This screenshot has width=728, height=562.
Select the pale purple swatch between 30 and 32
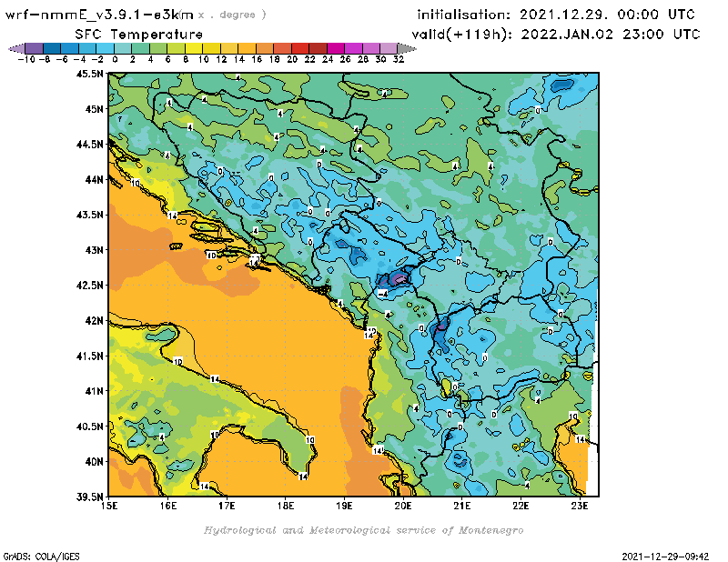tap(389, 48)
